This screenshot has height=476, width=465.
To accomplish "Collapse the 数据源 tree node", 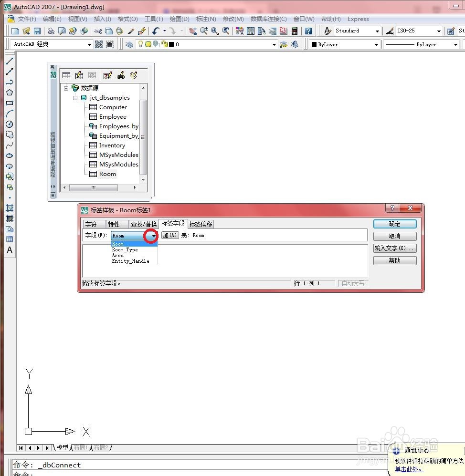I will (66, 88).
